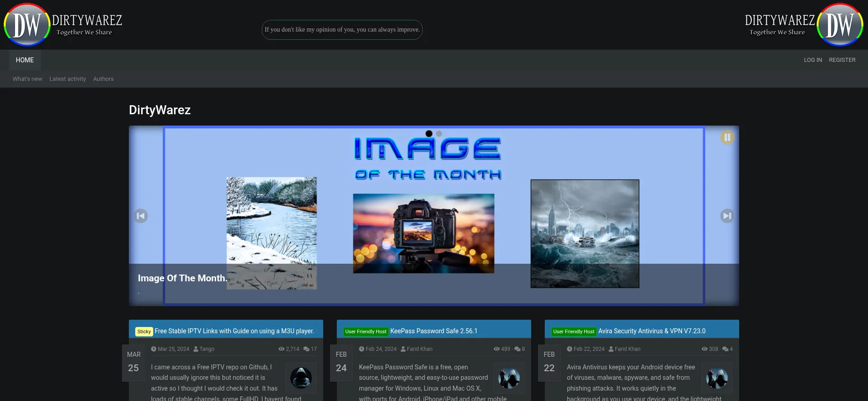Viewport: 868px width, 401px height.
Task: Click the Sticky label on IPTV post
Action: coord(144,331)
